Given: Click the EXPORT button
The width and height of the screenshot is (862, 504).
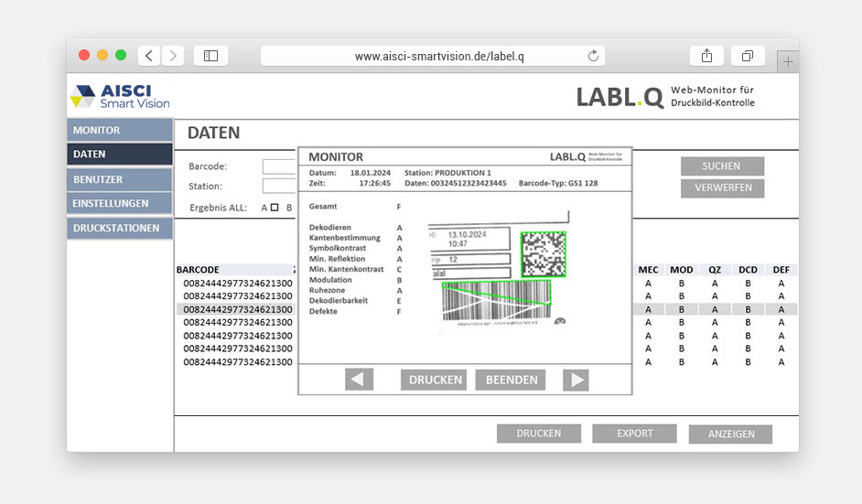Looking at the screenshot, I should coord(634,434).
